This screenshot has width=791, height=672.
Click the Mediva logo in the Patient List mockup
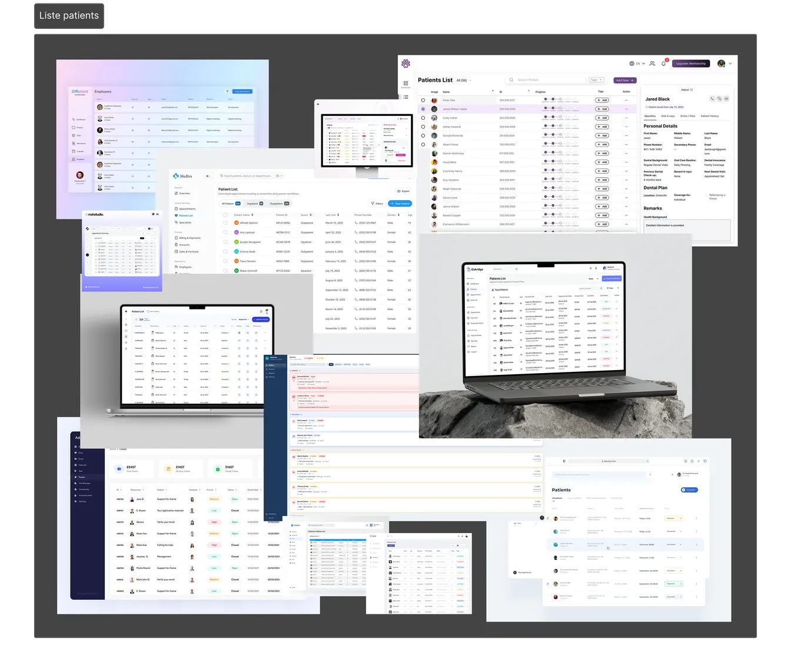[182, 176]
